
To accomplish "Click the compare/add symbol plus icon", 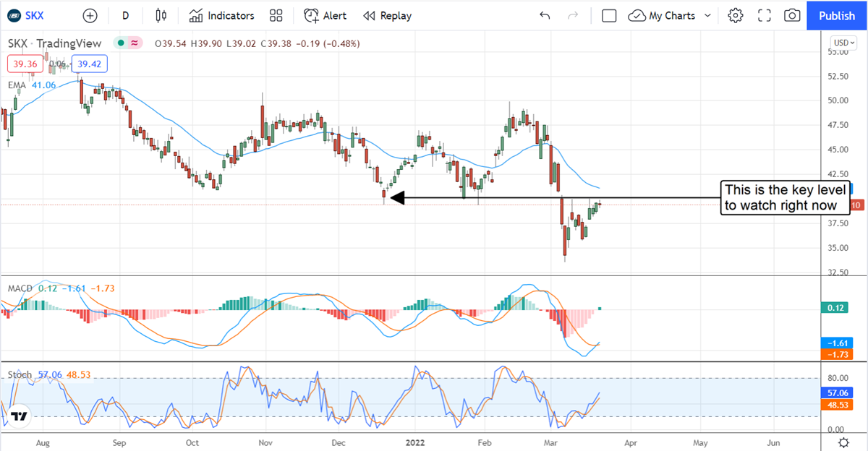I will tap(90, 15).
